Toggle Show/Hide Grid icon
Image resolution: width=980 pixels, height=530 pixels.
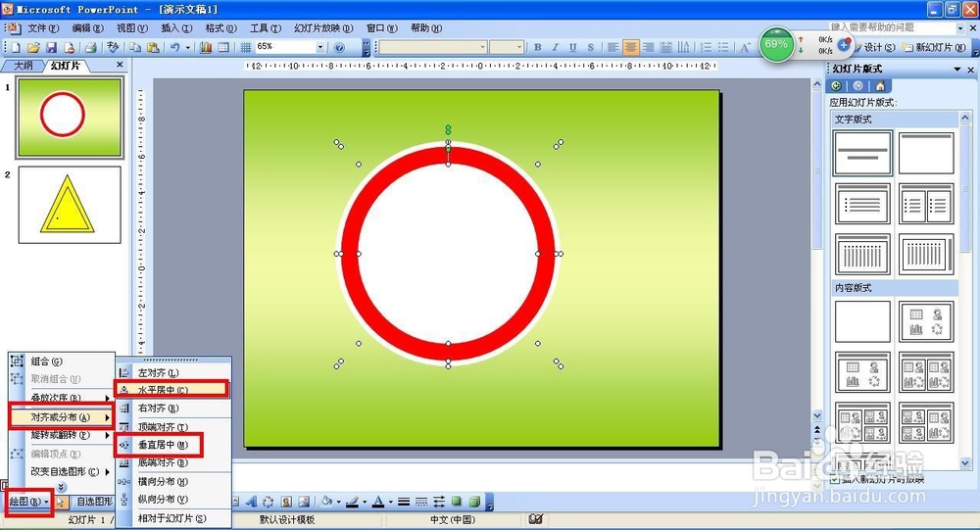pyautogui.click(x=246, y=47)
